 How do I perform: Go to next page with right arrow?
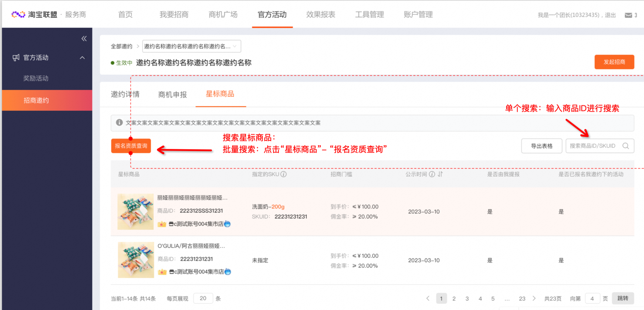[x=534, y=299]
